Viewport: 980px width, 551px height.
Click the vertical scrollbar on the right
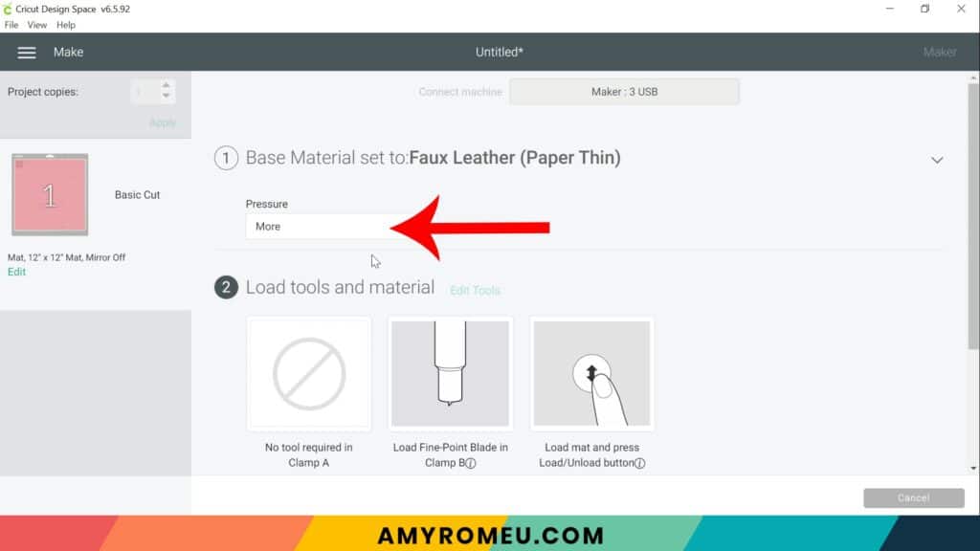(x=973, y=215)
